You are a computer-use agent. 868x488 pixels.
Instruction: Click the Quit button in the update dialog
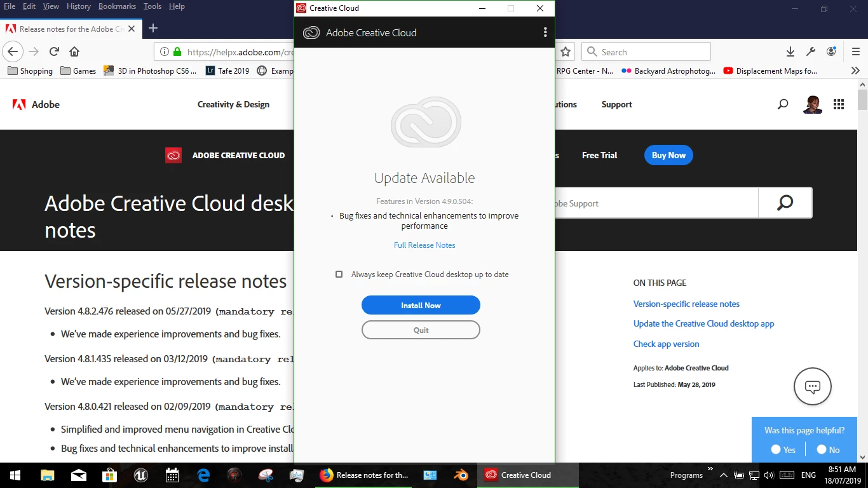pos(421,330)
